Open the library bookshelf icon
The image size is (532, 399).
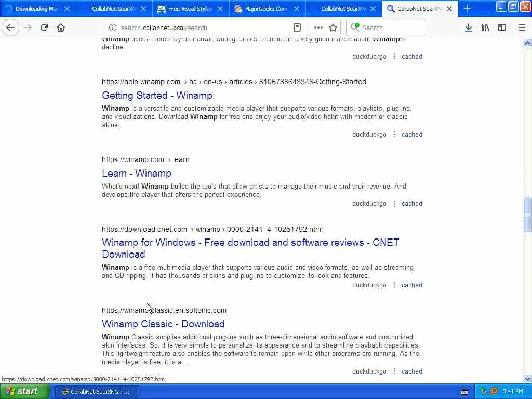click(x=485, y=28)
